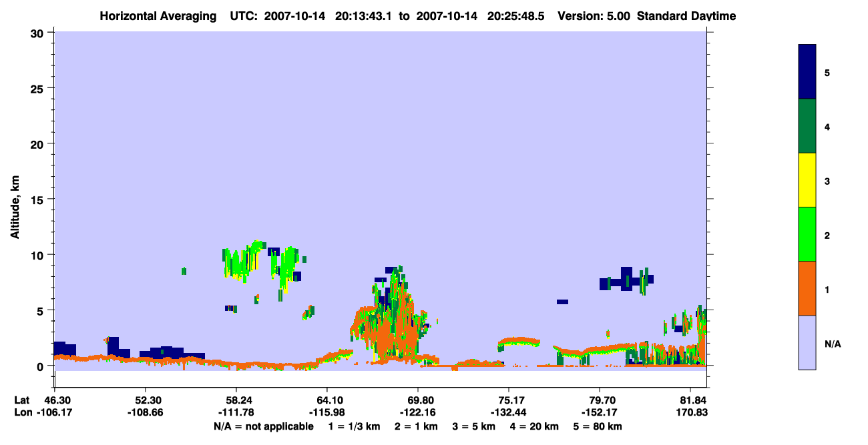Click the orange color bar segment labeled 1
This screenshot has width=868, height=445.
807,288
